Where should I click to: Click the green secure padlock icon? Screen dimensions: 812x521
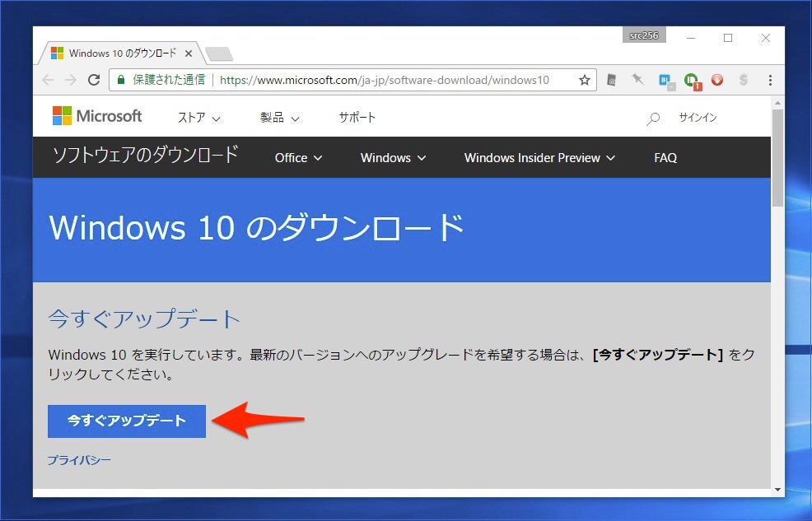point(121,80)
